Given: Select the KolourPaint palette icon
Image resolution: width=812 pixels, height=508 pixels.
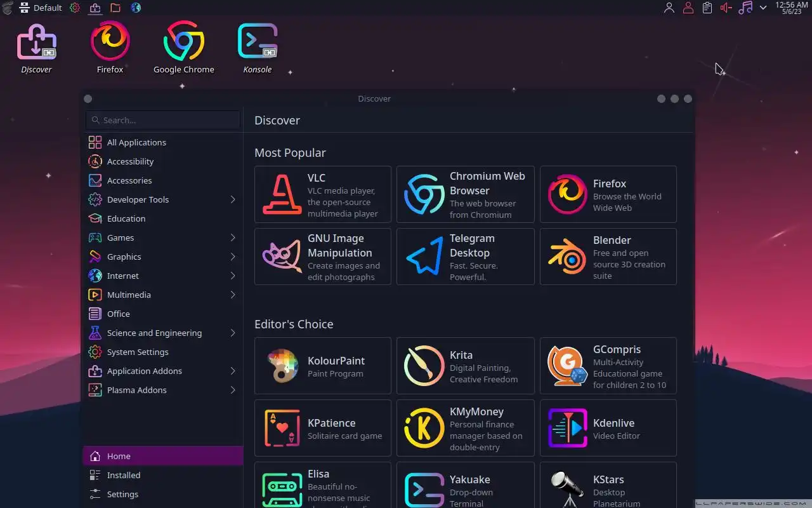Looking at the screenshot, I should 282,366.
